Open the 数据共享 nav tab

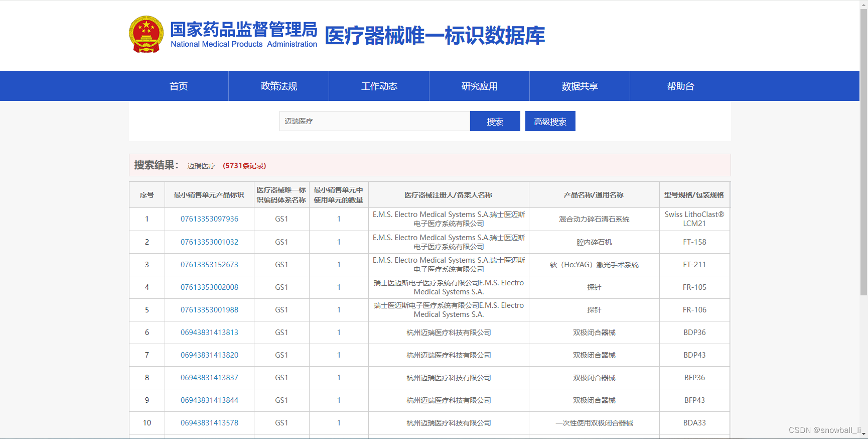[x=580, y=86]
